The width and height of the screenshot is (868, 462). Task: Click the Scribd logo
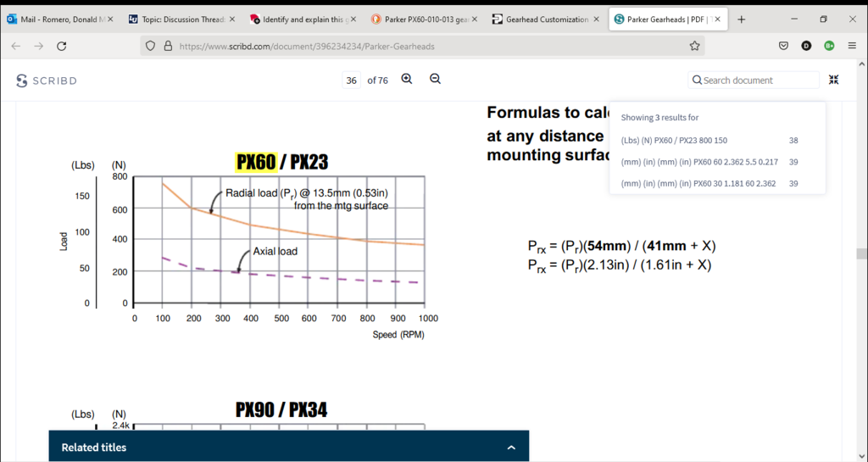point(47,81)
